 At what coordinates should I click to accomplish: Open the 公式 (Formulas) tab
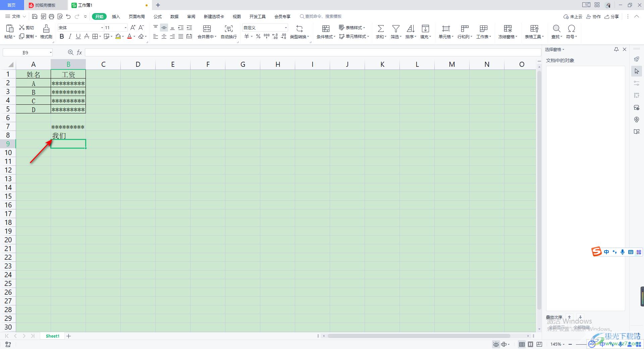[x=158, y=16]
